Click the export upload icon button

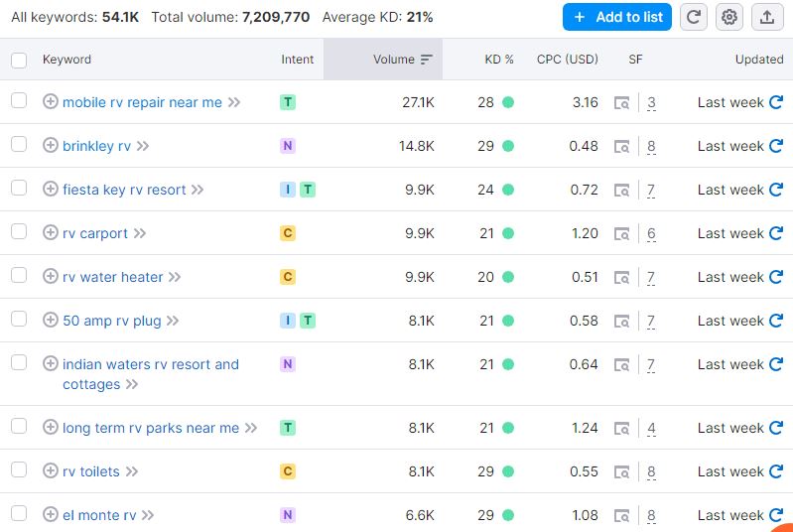coord(767,17)
